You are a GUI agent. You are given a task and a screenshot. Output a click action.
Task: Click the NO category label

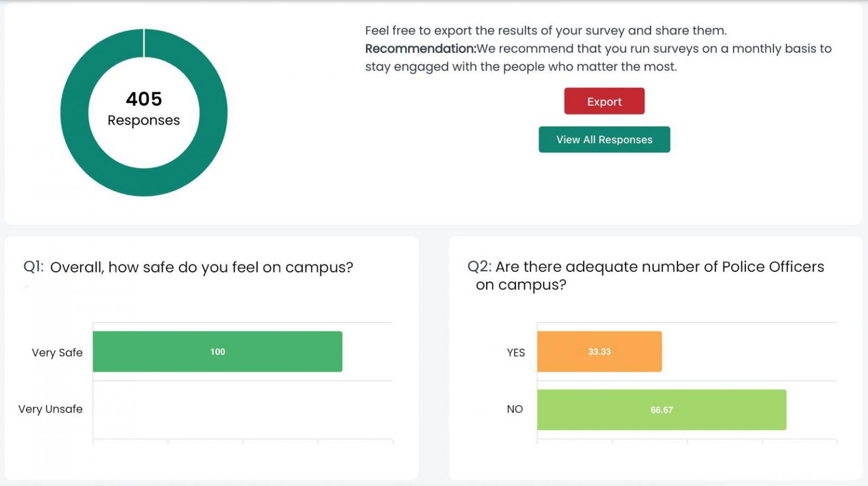[515, 409]
